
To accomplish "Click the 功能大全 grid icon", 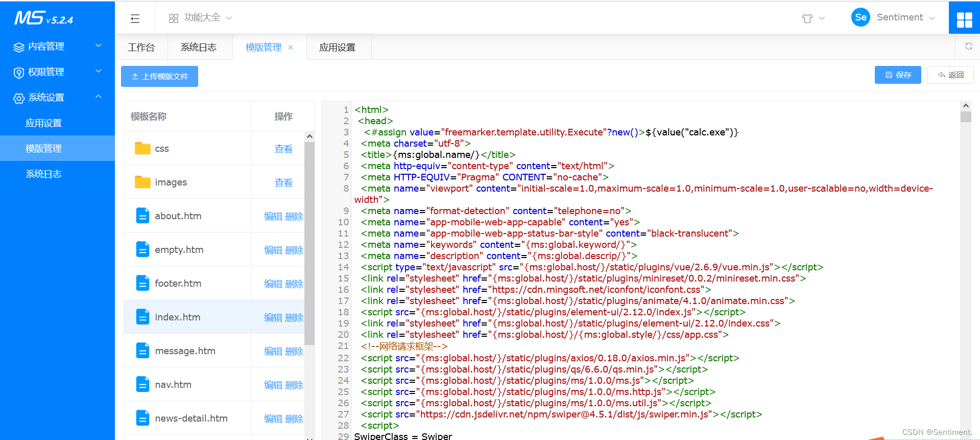I will pyautogui.click(x=174, y=18).
